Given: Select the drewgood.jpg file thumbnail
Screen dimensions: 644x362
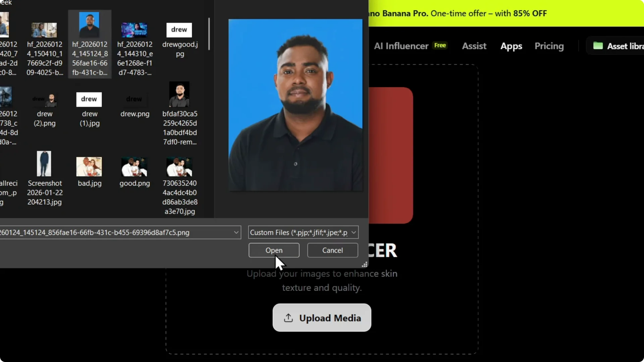Looking at the screenshot, I should pos(179,30).
